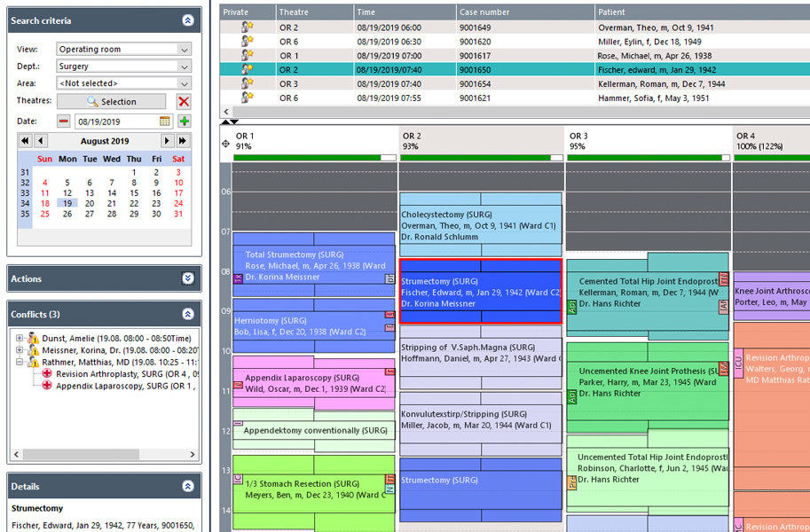The height and width of the screenshot is (532, 810).
Task: Open the calendar picker in Date field
Action: (x=165, y=121)
